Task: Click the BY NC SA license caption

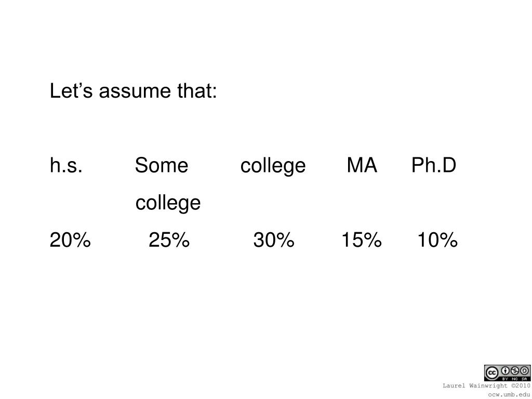Action: coord(515,379)
